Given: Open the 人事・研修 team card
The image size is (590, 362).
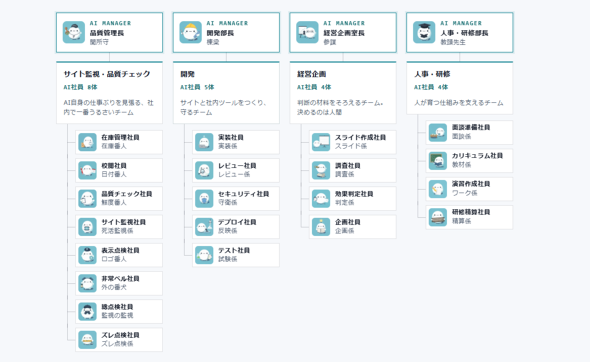Looking at the screenshot, I should coord(459,88).
